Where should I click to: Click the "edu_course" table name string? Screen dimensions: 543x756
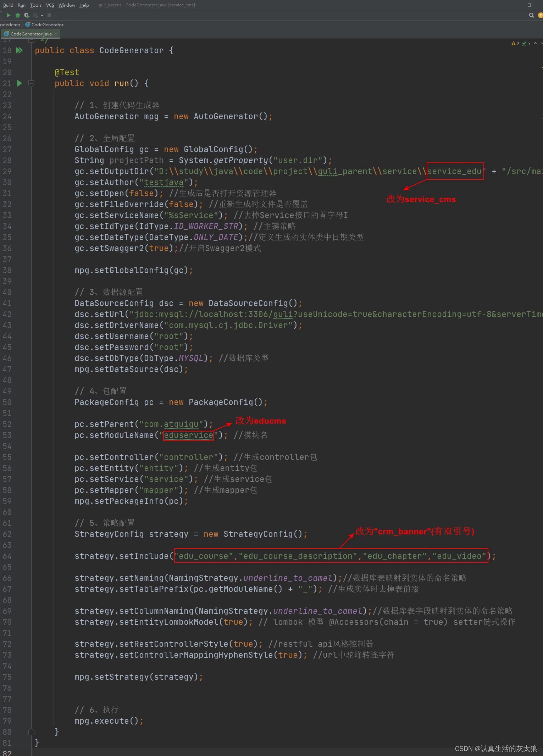click(x=204, y=556)
